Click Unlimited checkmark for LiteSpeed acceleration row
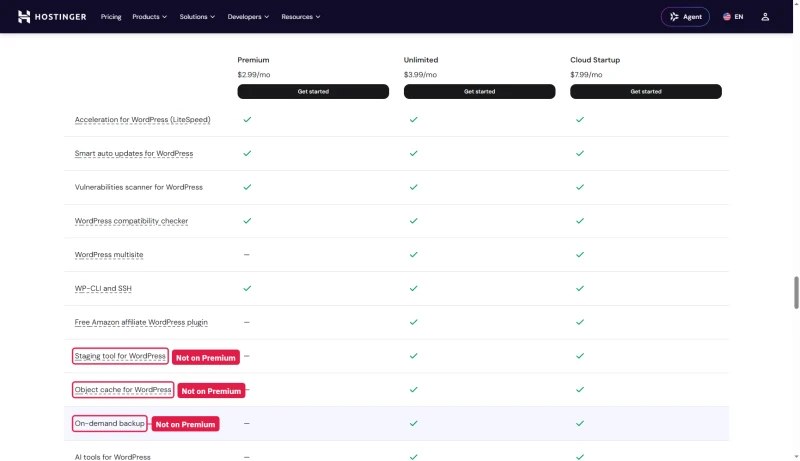The image size is (800, 461). click(x=413, y=119)
